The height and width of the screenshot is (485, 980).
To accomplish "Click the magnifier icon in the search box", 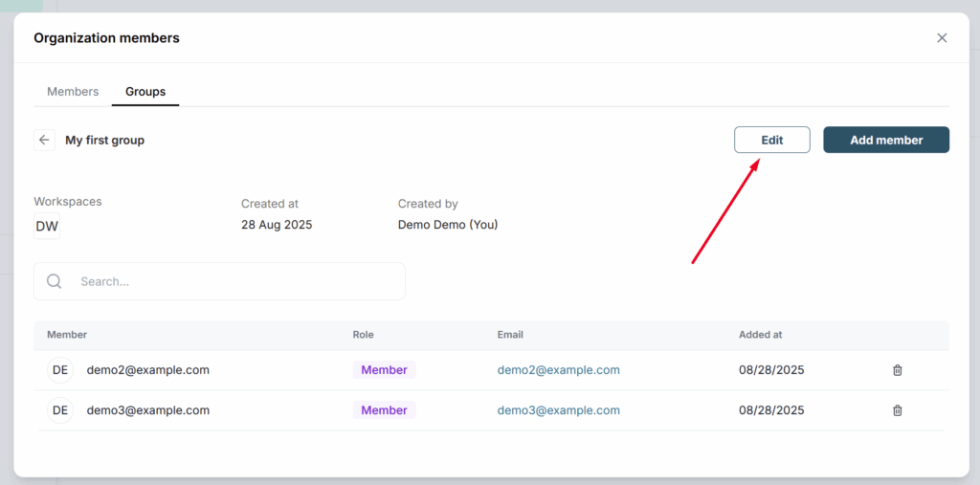I will tap(55, 281).
